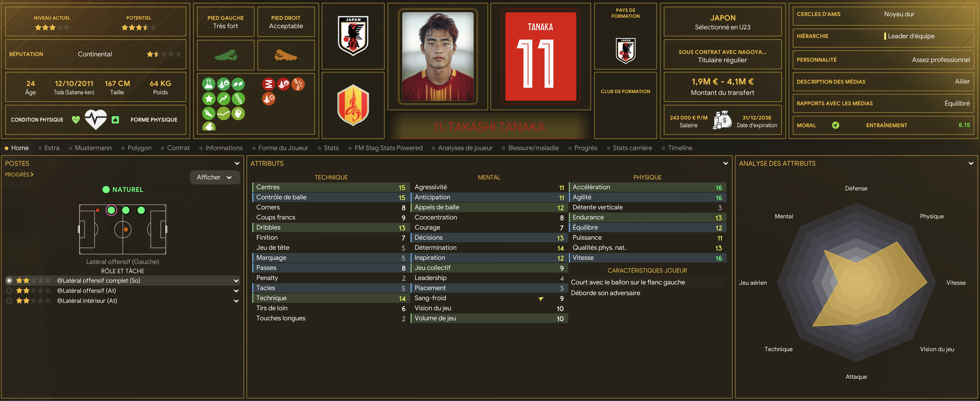Select the Latéral intérieur (At) role
The height and width of the screenshot is (401, 980).
[x=122, y=301]
